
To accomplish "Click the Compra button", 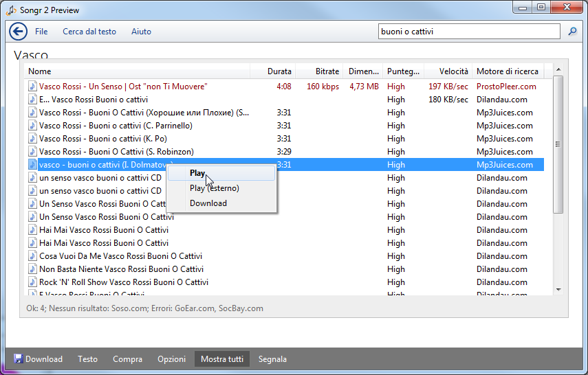I will coord(127,359).
